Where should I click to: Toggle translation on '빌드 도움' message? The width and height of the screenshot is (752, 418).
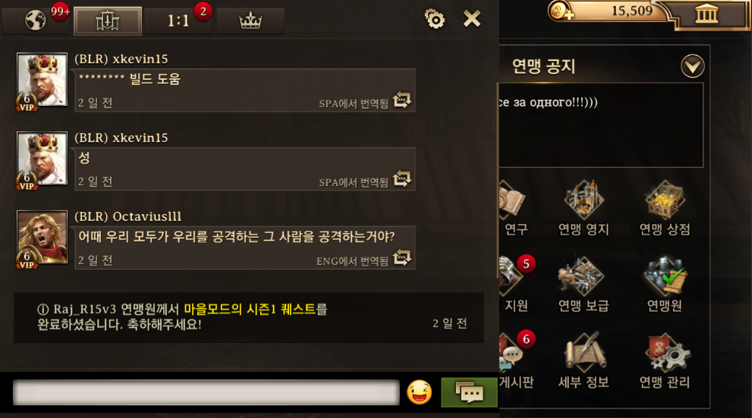(402, 100)
